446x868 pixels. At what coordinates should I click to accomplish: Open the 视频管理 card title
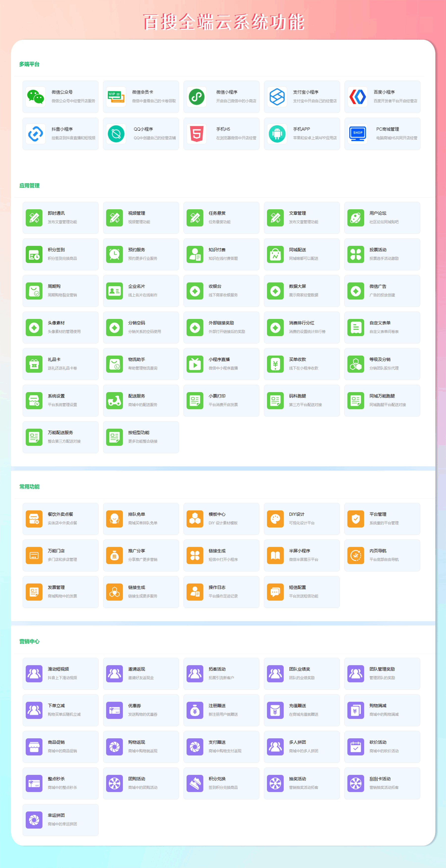[137, 213]
